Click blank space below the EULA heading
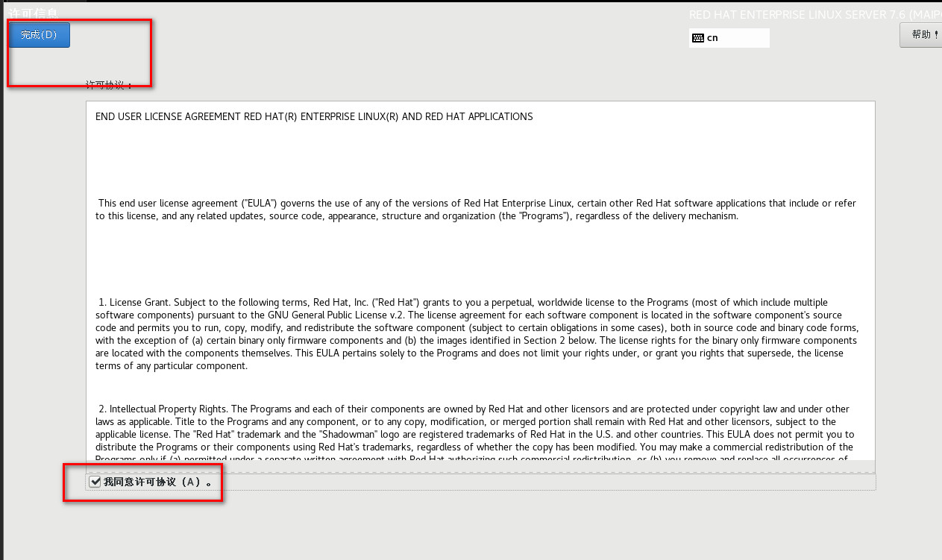The image size is (942, 560). [477, 157]
